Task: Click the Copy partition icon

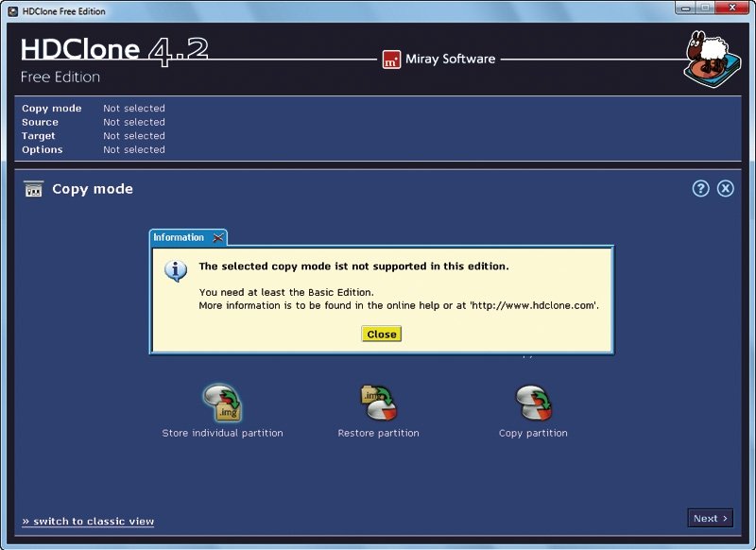Action: coord(534,402)
